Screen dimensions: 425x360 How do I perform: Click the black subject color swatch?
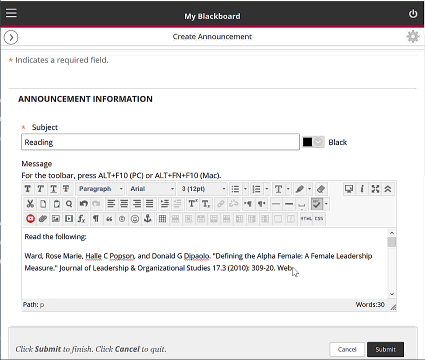coord(307,142)
